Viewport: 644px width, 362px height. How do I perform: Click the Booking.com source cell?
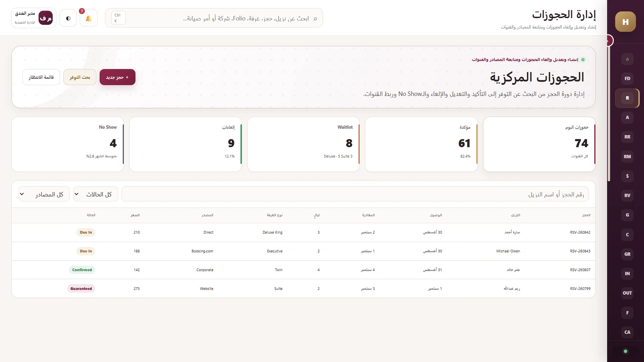click(202, 251)
